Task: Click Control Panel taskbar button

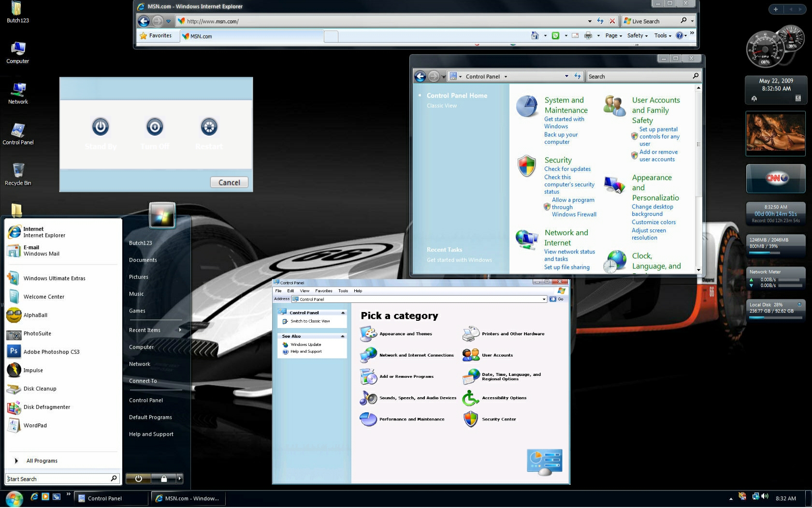Action: point(111,498)
